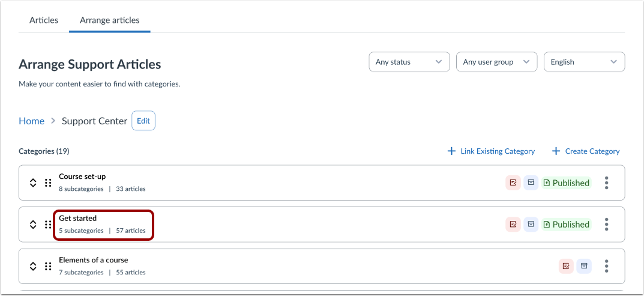
Task: Click the draft icon on Course set-up row
Action: (x=513, y=183)
